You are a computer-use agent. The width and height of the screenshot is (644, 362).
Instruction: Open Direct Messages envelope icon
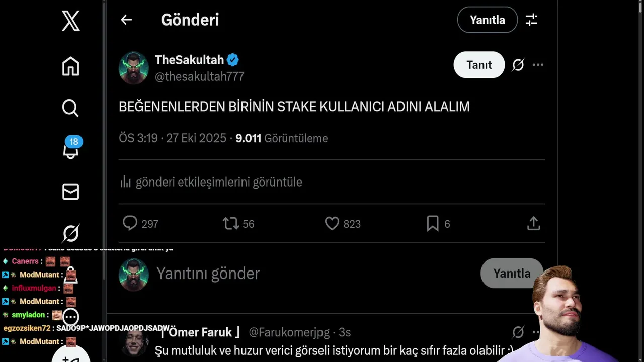(x=71, y=192)
